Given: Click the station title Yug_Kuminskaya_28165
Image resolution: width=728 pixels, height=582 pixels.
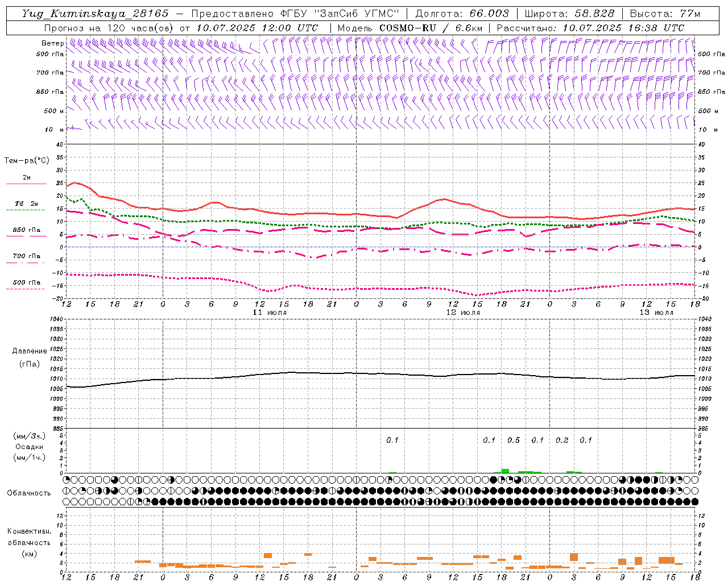Looking at the screenshot, I should pos(95,14).
